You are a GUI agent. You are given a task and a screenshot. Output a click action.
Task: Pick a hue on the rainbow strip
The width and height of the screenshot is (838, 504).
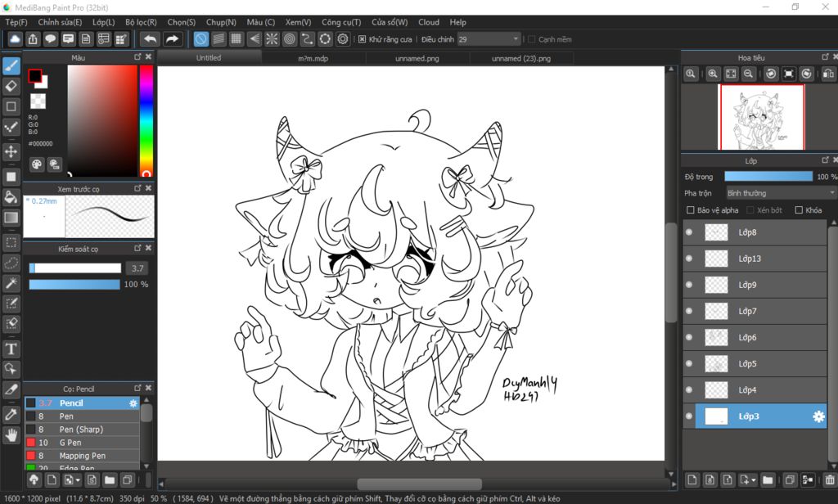pos(146,121)
